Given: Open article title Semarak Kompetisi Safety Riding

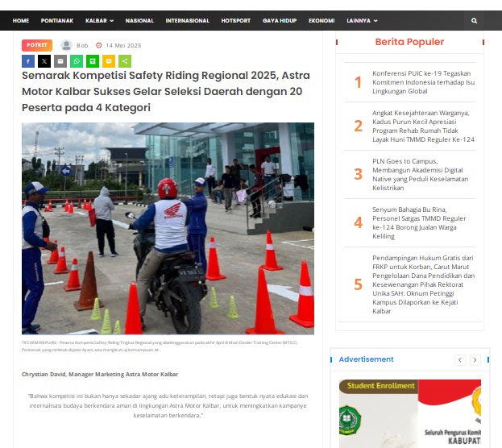Looking at the screenshot, I should (x=166, y=91).
